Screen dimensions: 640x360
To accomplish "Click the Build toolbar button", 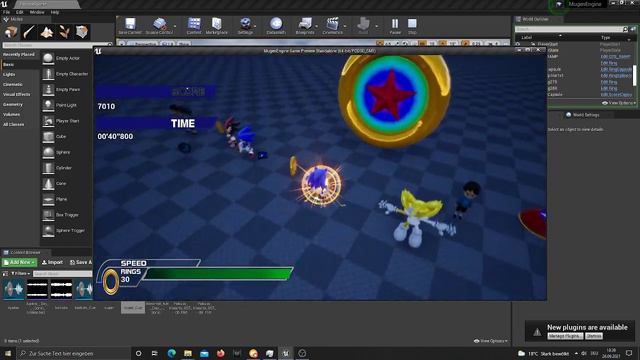I will [x=363, y=26].
